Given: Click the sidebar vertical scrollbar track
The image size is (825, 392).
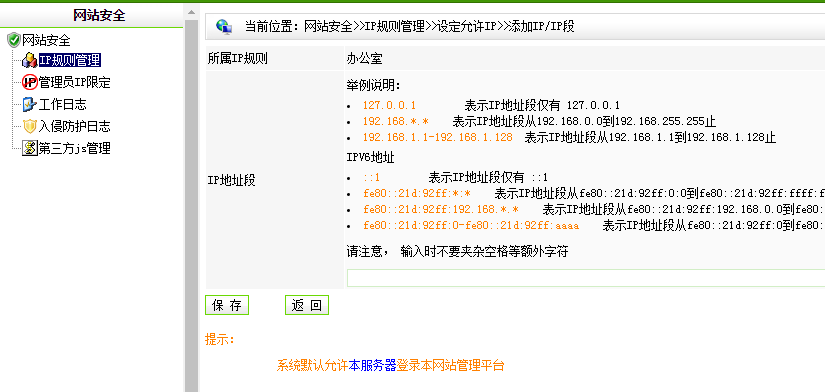Looking at the screenshot, I should [x=191, y=205].
